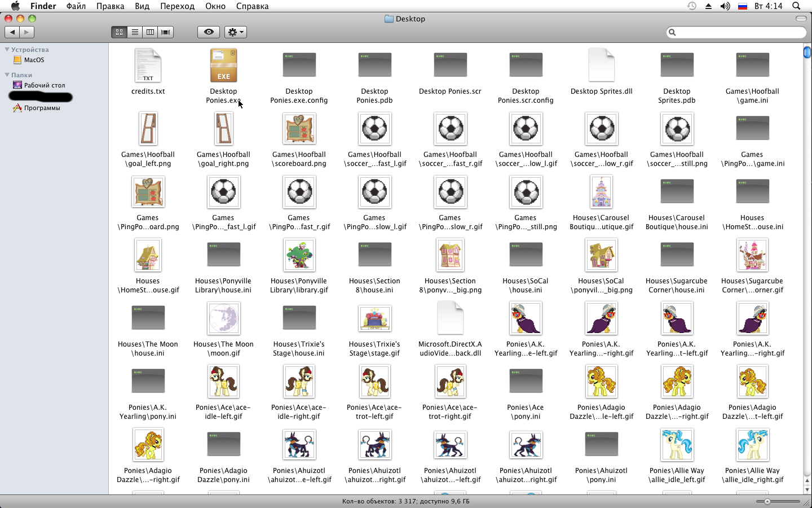Select the credits.txt file icon
Image resolution: width=812 pixels, height=508 pixels.
(148, 65)
